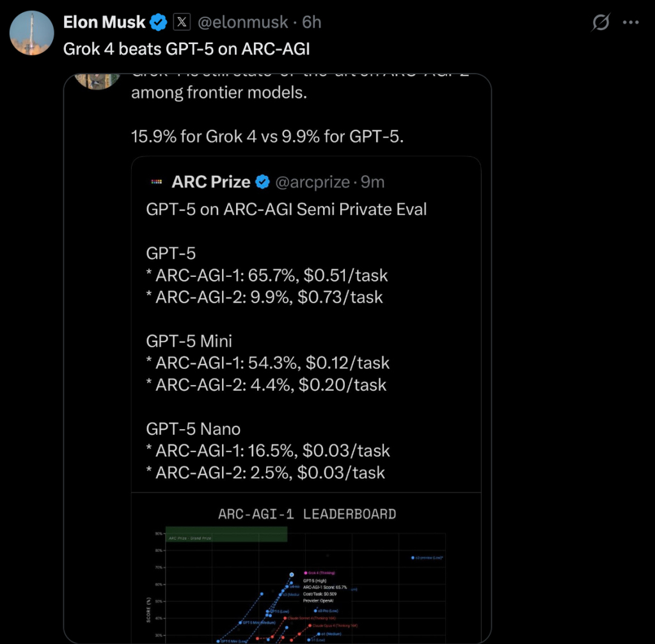The width and height of the screenshot is (655, 644).
Task: Open the ARC Prize account name
Action: tap(211, 182)
